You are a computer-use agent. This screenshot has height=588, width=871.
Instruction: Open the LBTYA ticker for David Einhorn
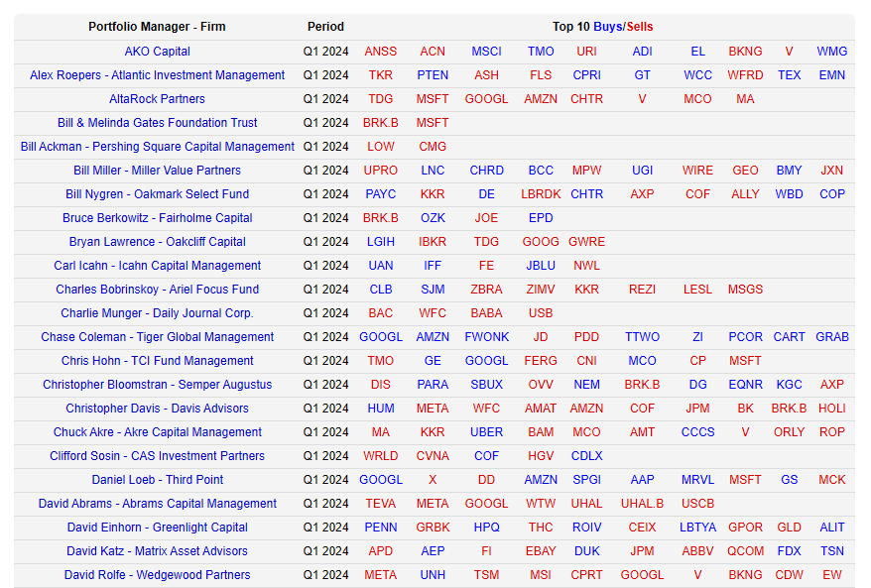click(697, 528)
